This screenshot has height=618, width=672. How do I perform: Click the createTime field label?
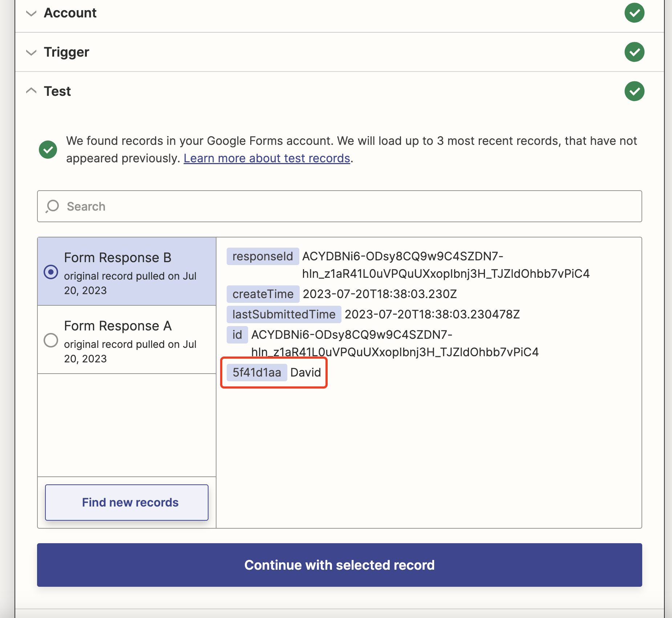pyautogui.click(x=263, y=294)
